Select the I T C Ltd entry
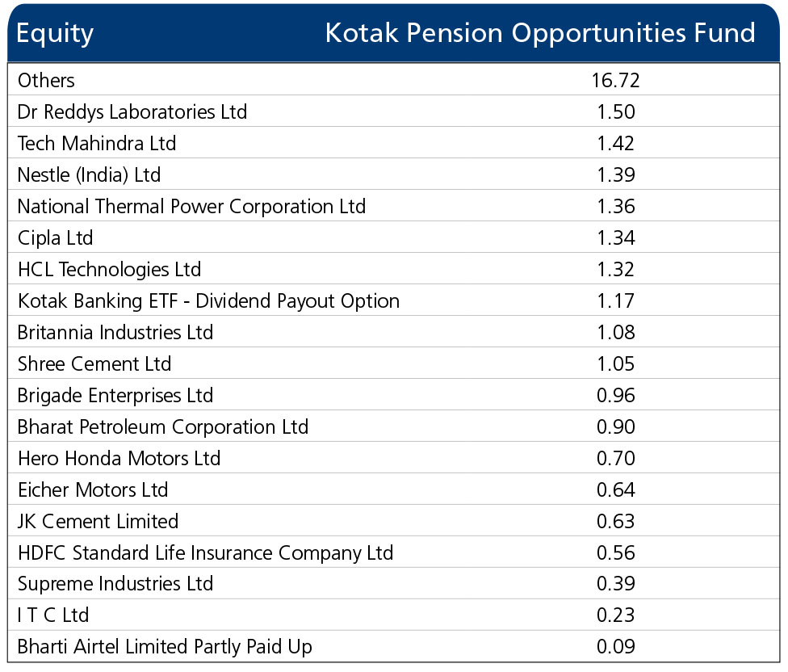This screenshot has height=672, width=788. click(53, 615)
